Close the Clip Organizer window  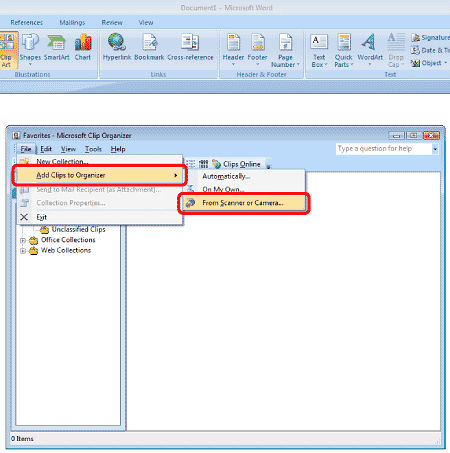click(x=431, y=136)
